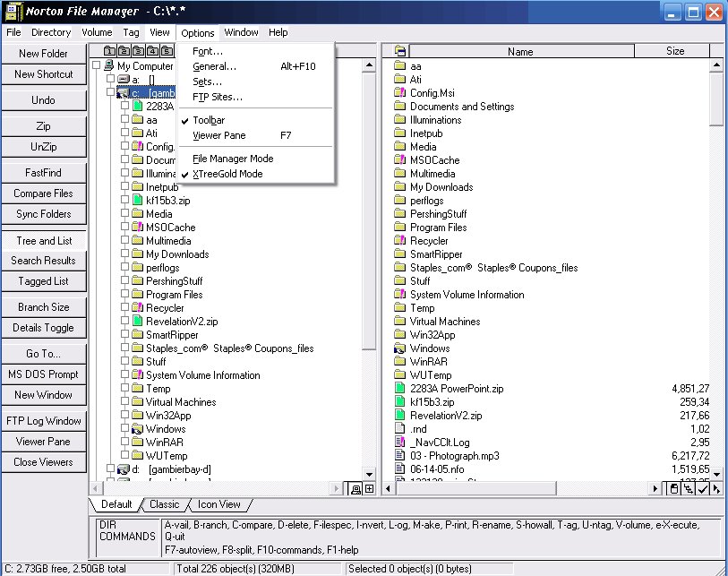Click the _NavCClt.Log file icon

coord(399,443)
